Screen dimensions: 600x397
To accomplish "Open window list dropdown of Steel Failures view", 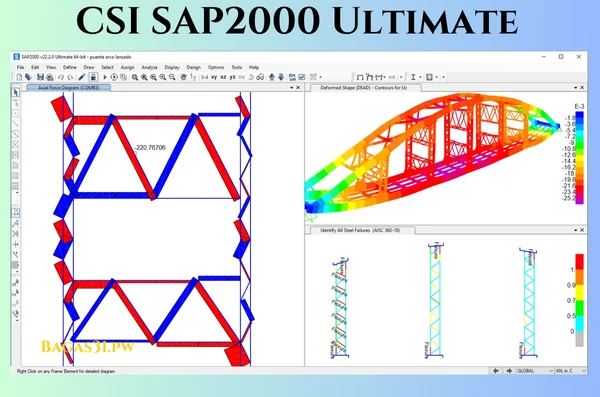I will click(576, 230).
